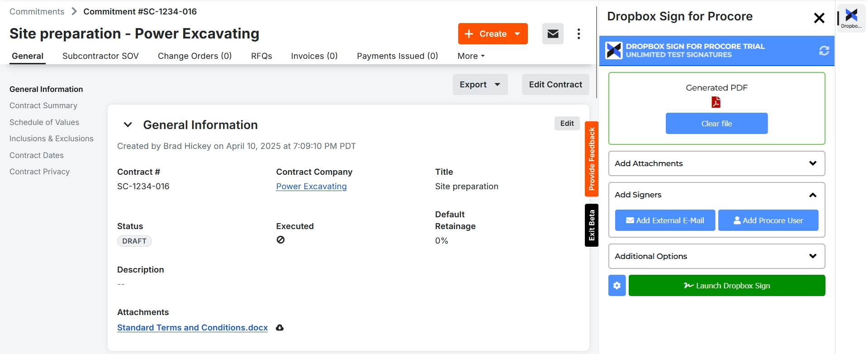
Task: Launch Dropbox Sign with the green button
Action: [x=727, y=286]
